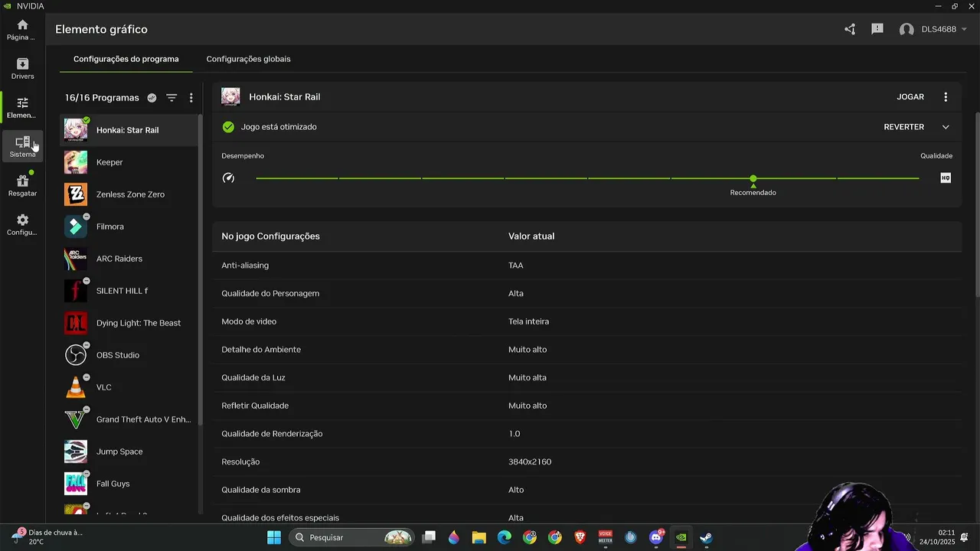Open the Resgatar gift section
Image resolution: width=980 pixels, height=551 pixels.
click(22, 186)
